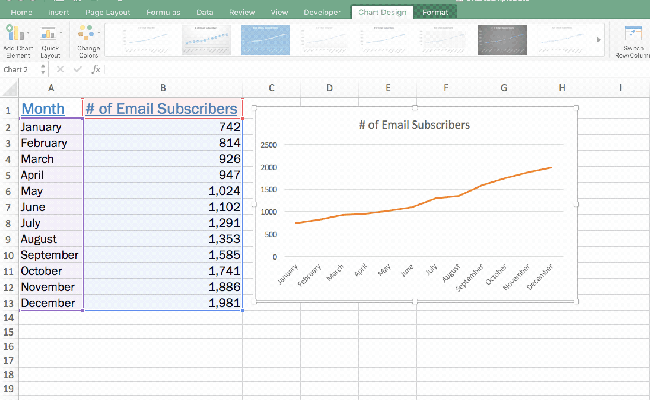Viewport: 650px width, 400px height.
Task: Select the December cell
Action: [51, 303]
